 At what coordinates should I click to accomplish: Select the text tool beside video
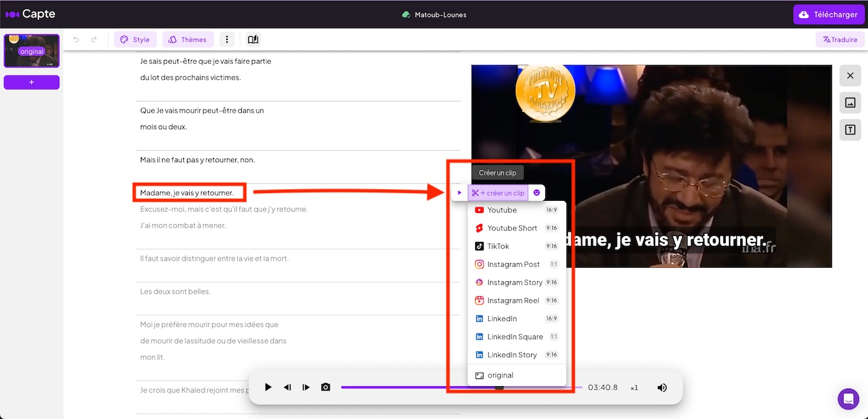[x=850, y=130]
